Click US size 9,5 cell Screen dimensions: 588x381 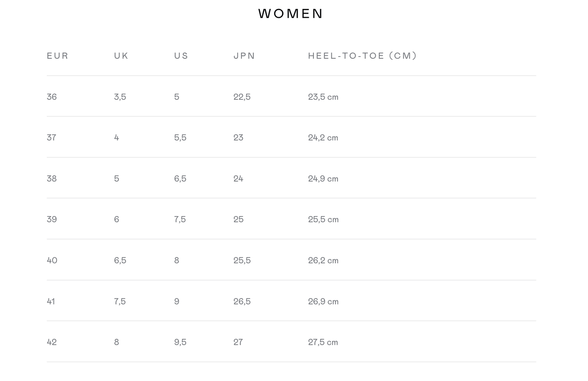180,342
